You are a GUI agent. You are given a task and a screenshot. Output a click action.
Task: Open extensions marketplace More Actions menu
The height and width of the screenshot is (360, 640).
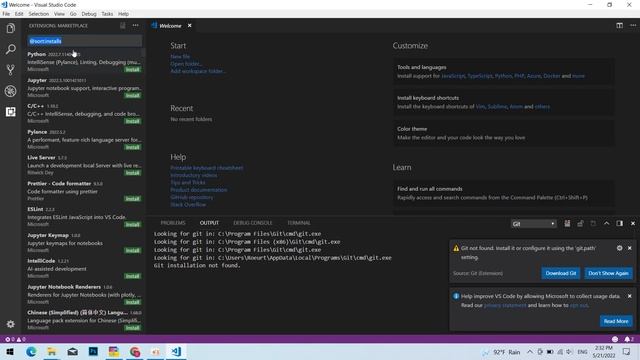136,25
